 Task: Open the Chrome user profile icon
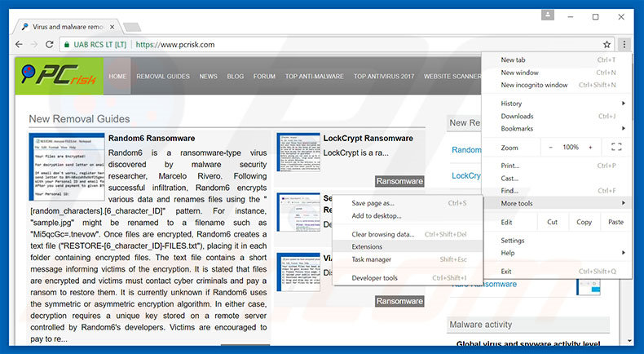(x=548, y=15)
